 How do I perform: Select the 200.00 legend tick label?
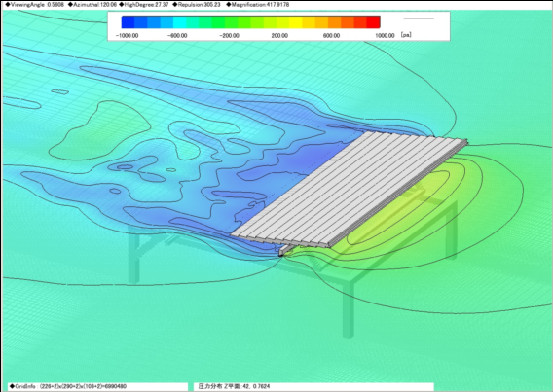279,36
